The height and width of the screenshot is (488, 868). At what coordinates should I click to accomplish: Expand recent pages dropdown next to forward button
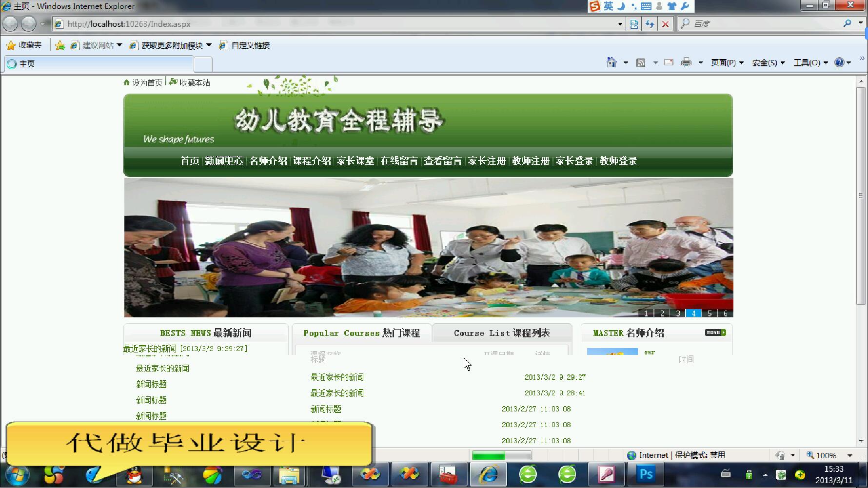tap(43, 24)
